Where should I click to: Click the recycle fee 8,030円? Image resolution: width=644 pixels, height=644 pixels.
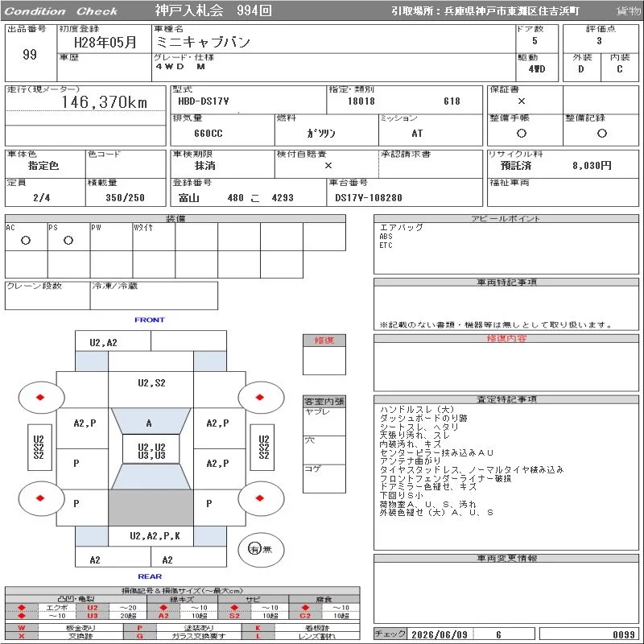coord(592,166)
